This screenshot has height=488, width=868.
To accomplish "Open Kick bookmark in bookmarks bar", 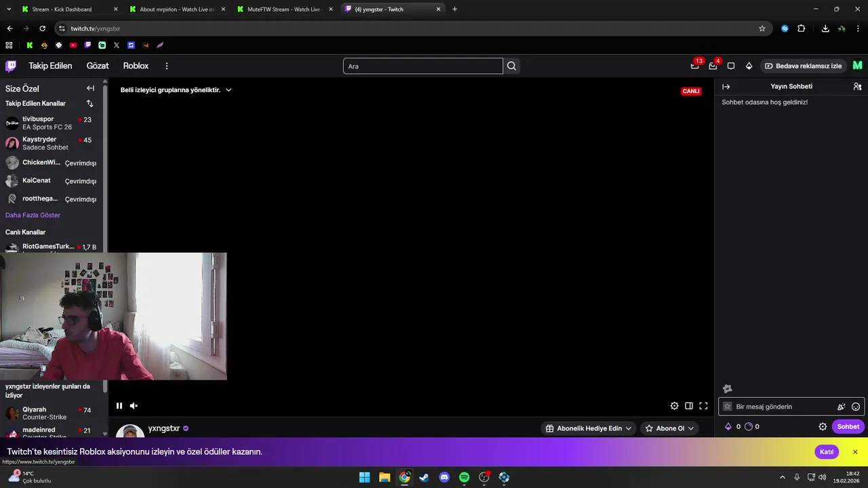I will [30, 45].
